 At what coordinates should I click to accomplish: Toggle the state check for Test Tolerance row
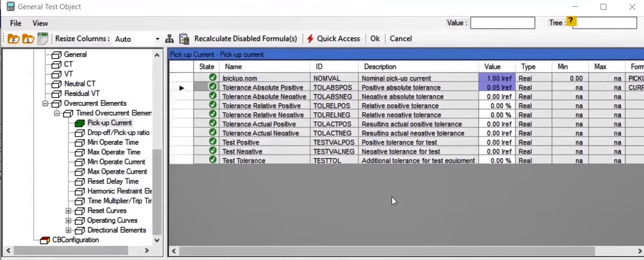click(212, 160)
